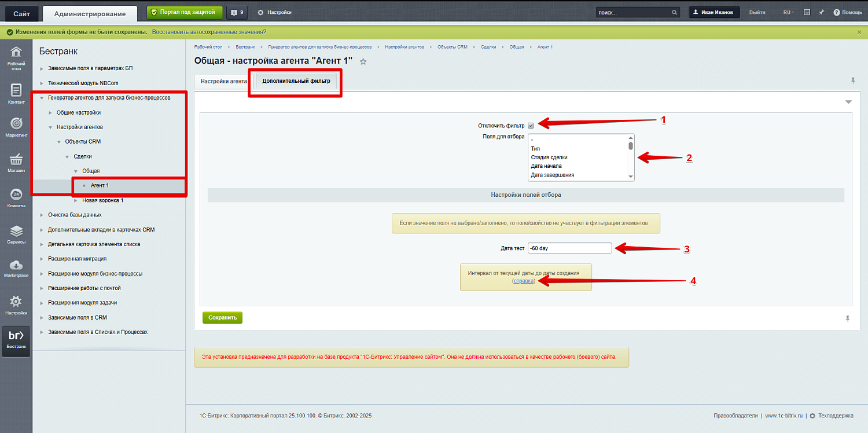Add page to favorites with star icon
Image resolution: width=868 pixels, height=433 pixels.
click(x=363, y=61)
